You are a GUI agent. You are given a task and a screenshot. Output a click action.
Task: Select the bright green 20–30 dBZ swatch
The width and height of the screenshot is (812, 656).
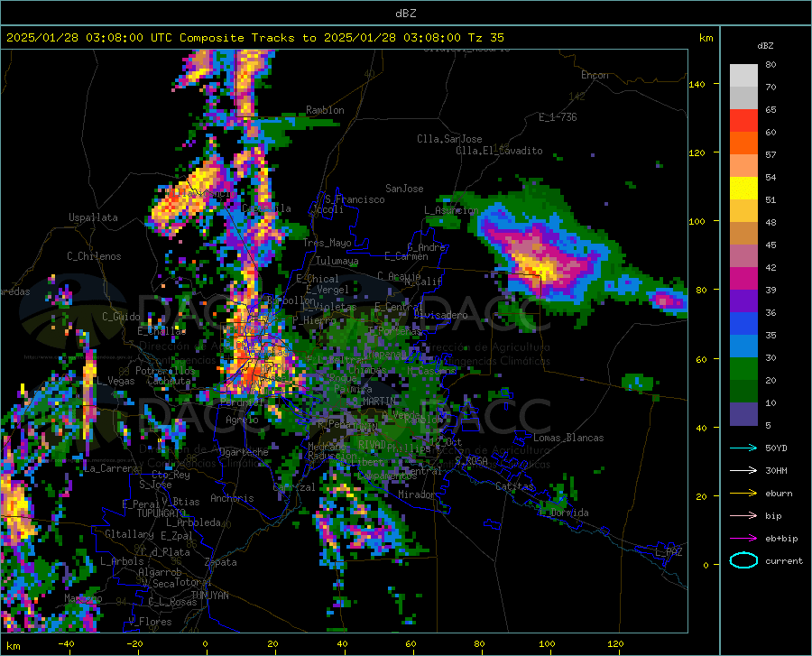tap(743, 369)
